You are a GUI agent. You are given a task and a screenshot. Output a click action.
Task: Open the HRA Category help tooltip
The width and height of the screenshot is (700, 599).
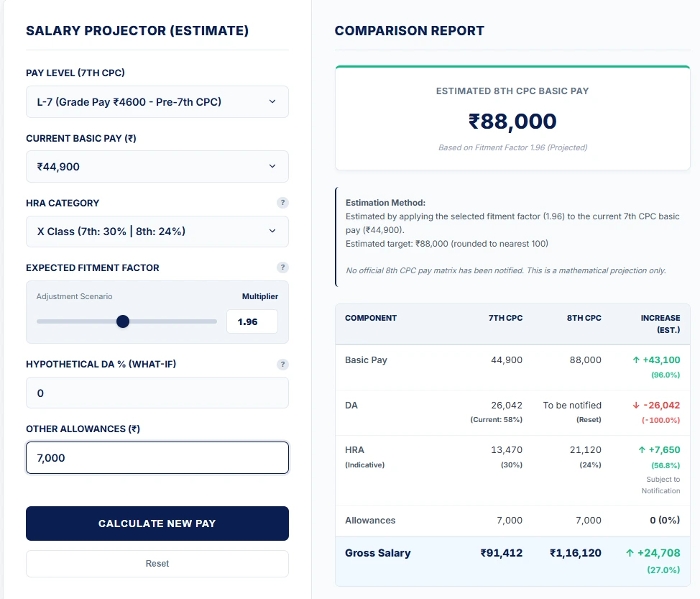click(x=282, y=203)
